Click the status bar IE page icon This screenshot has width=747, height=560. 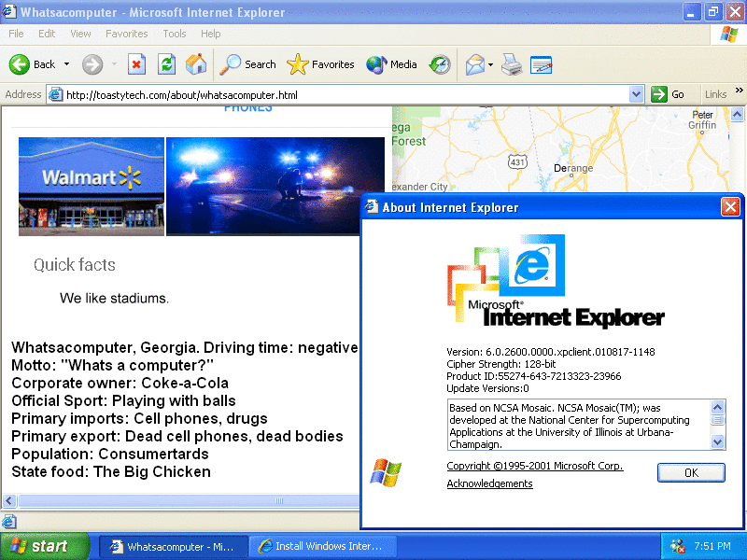point(9,522)
